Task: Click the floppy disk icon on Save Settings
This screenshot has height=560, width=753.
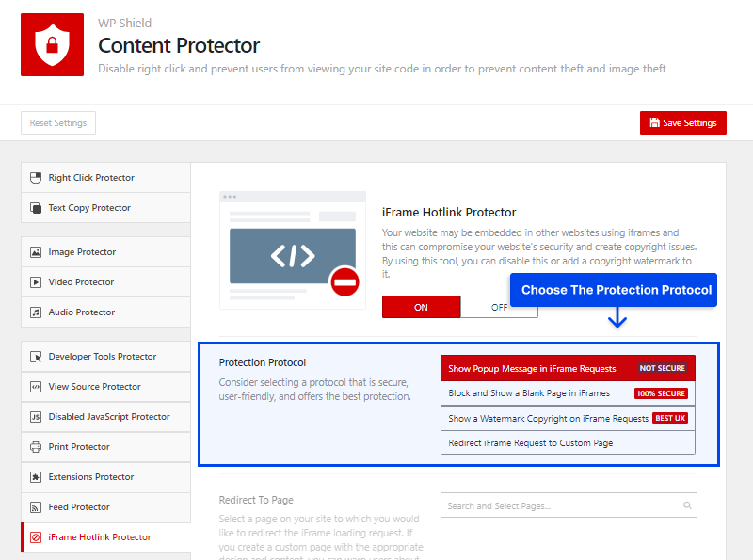Action: tap(654, 122)
